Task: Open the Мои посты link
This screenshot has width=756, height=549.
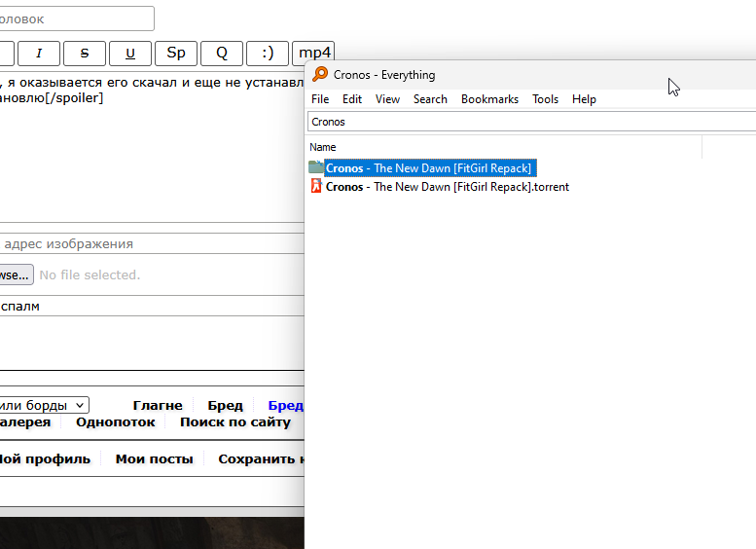Action: tap(154, 458)
